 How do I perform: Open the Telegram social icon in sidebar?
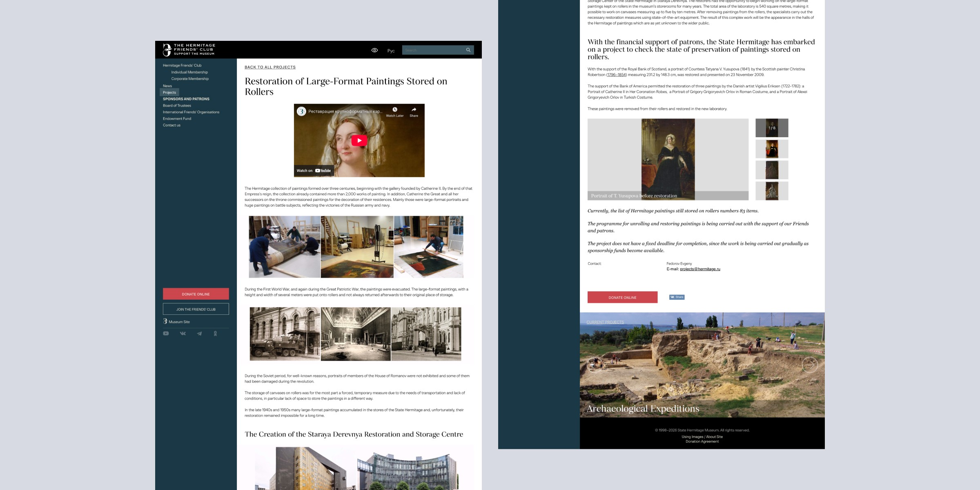click(199, 334)
